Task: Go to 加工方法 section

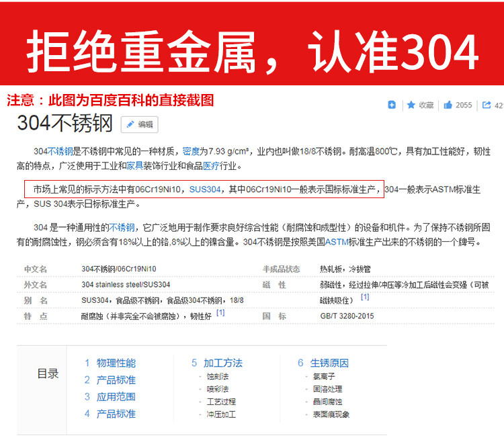Action: pos(222,363)
